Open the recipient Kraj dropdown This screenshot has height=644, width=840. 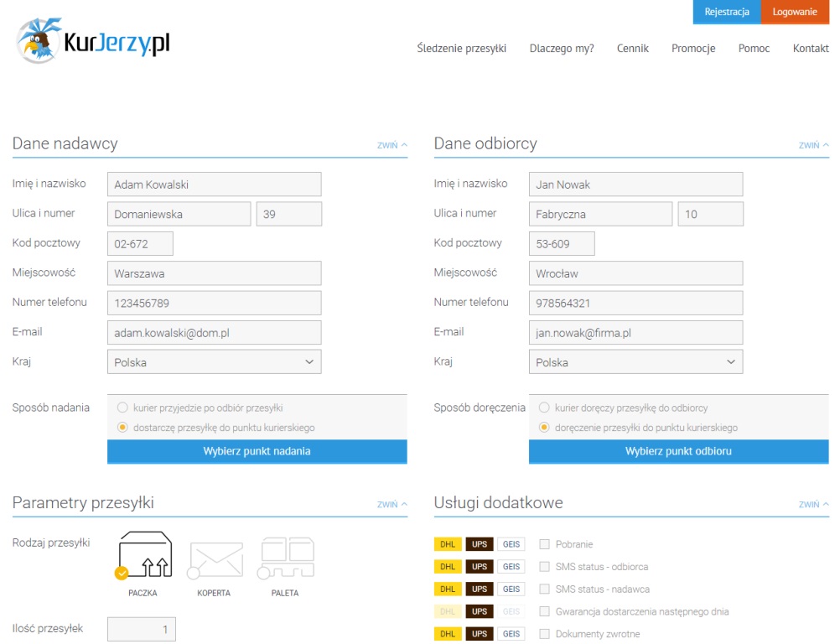636,362
